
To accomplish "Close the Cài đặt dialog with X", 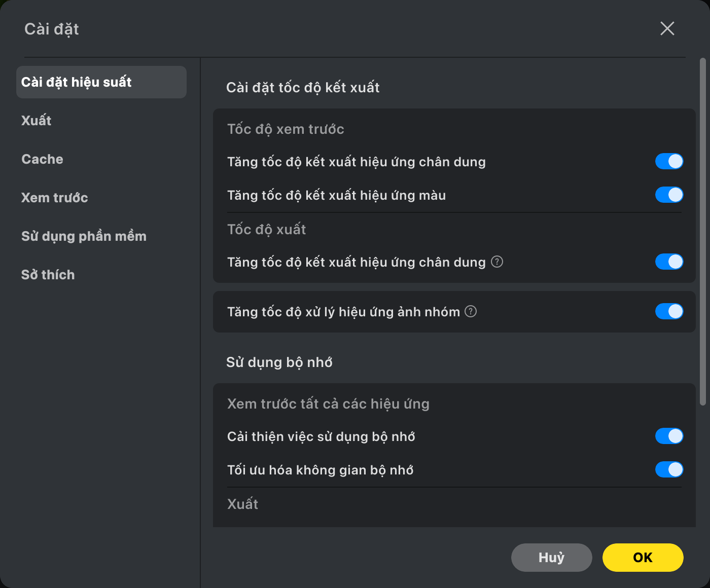I will [x=667, y=28].
